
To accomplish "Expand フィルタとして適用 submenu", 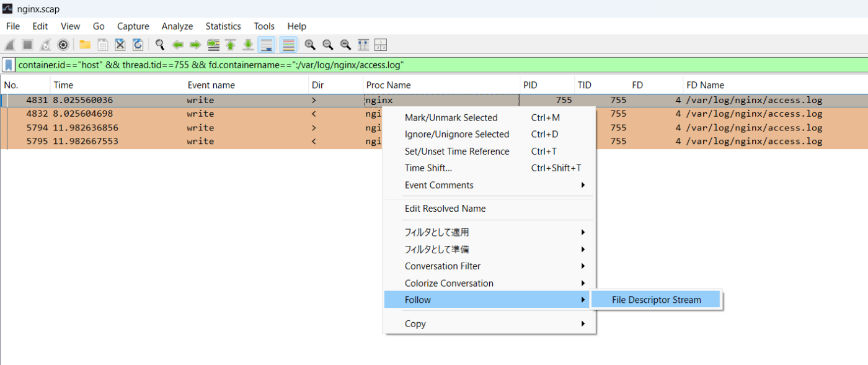I will 489,232.
